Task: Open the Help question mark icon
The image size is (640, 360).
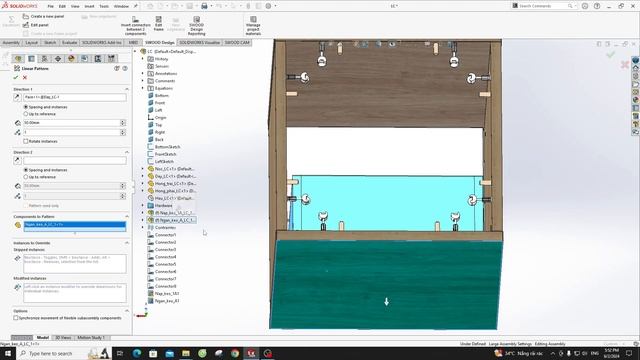Action: pos(597,6)
